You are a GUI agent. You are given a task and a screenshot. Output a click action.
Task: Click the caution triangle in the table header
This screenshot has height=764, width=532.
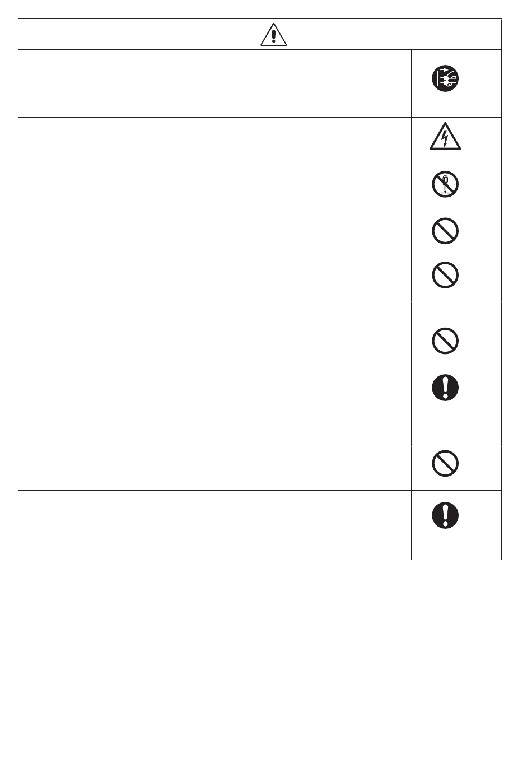(x=273, y=35)
